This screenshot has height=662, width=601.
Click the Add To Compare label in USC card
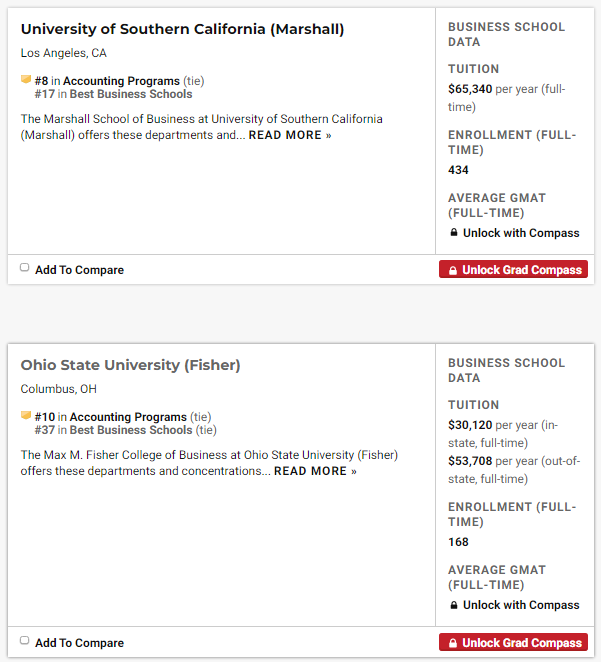tap(79, 270)
